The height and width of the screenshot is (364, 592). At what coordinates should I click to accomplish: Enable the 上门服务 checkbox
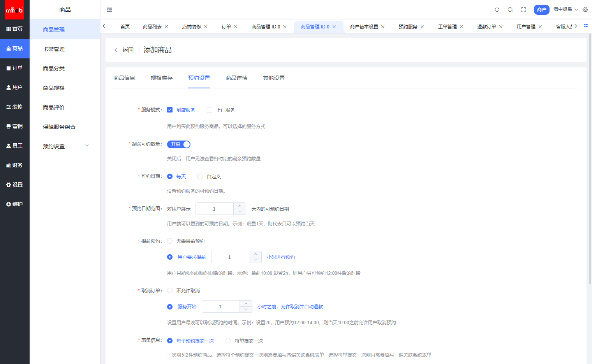[x=210, y=110]
